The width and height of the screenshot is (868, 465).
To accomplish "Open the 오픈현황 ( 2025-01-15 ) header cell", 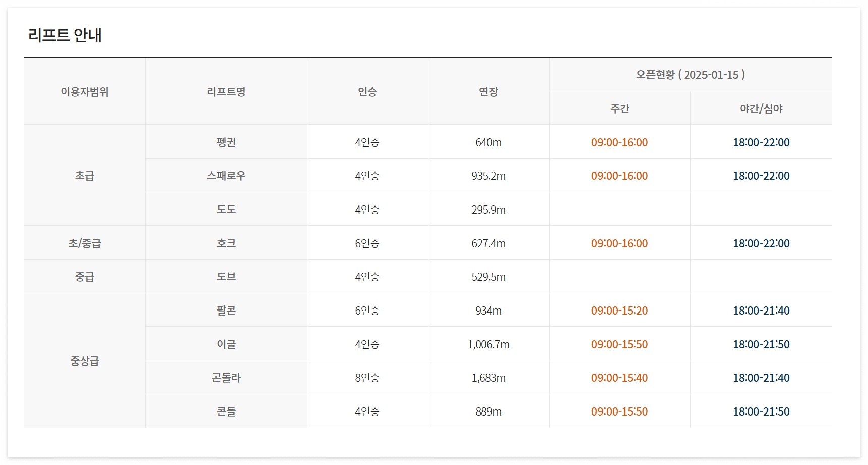I will pyautogui.click(x=690, y=74).
